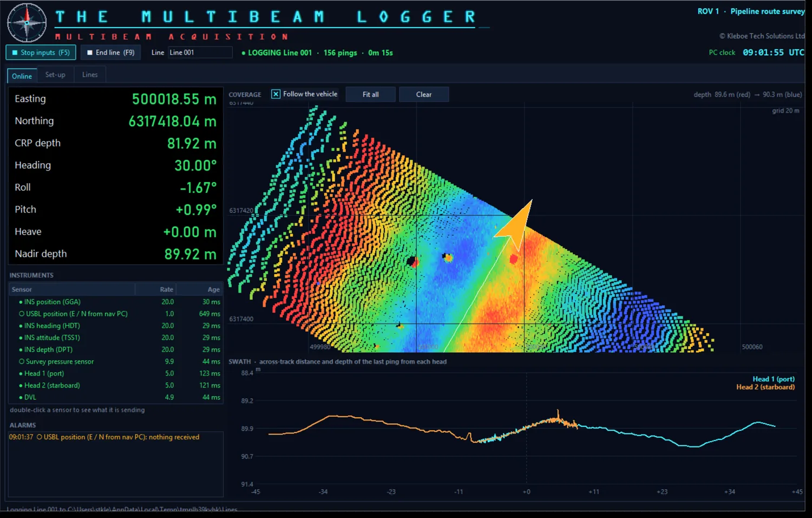This screenshot has height=518, width=812.
Task: Open the Lines tab
Action: point(90,75)
